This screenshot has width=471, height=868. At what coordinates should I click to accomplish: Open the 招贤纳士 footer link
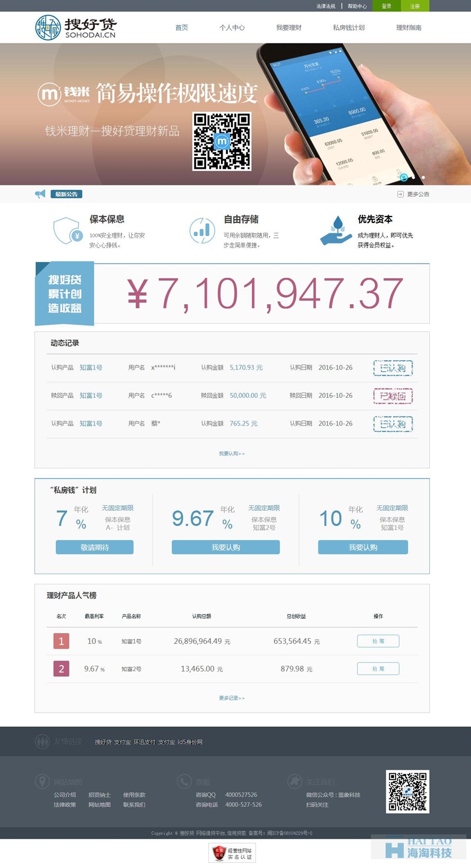[99, 795]
